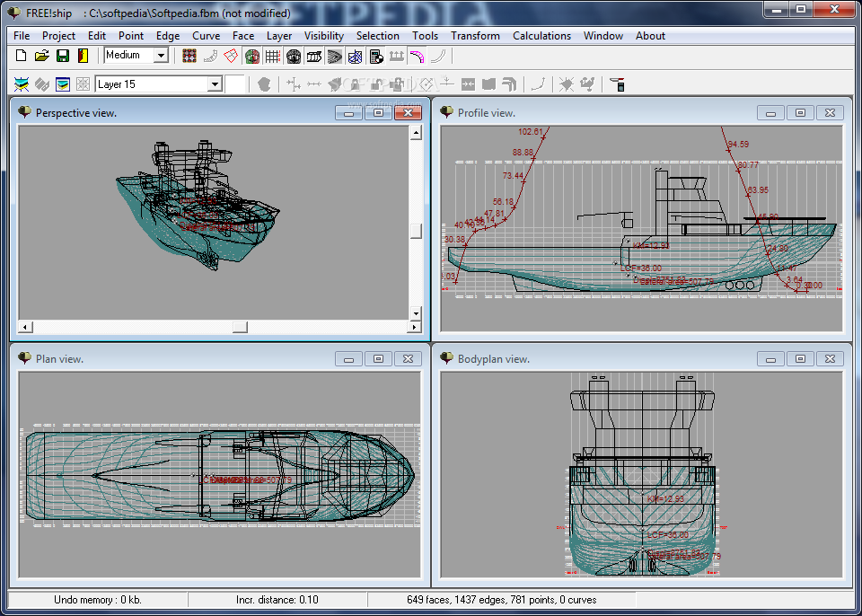Viewport: 862px width, 616px height.
Task: Create a new layer with the sparkling layer icon
Action: (21, 84)
